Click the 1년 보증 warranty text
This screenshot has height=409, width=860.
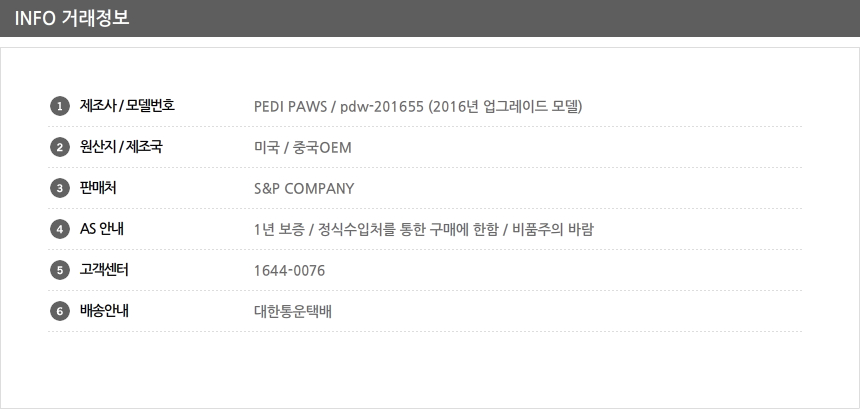[x=424, y=230]
